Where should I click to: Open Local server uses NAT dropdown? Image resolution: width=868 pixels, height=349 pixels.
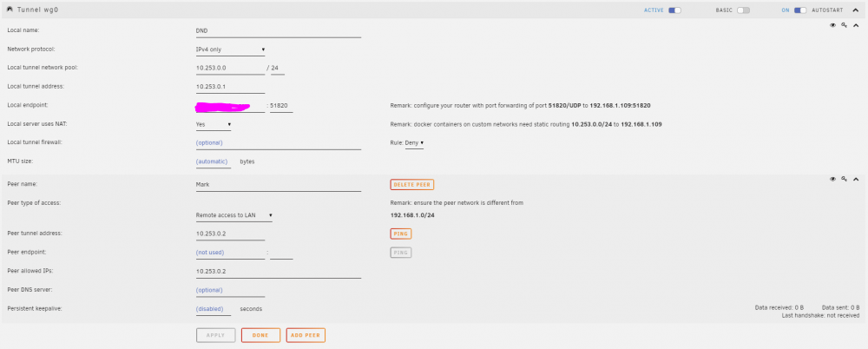tap(214, 125)
